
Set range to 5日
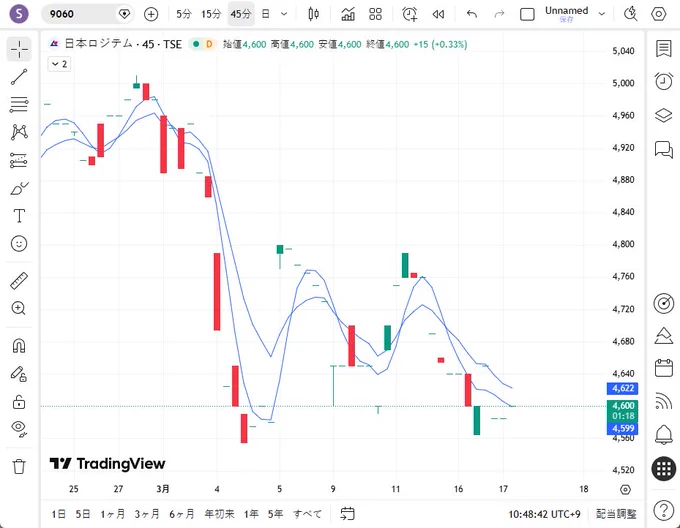coord(82,514)
